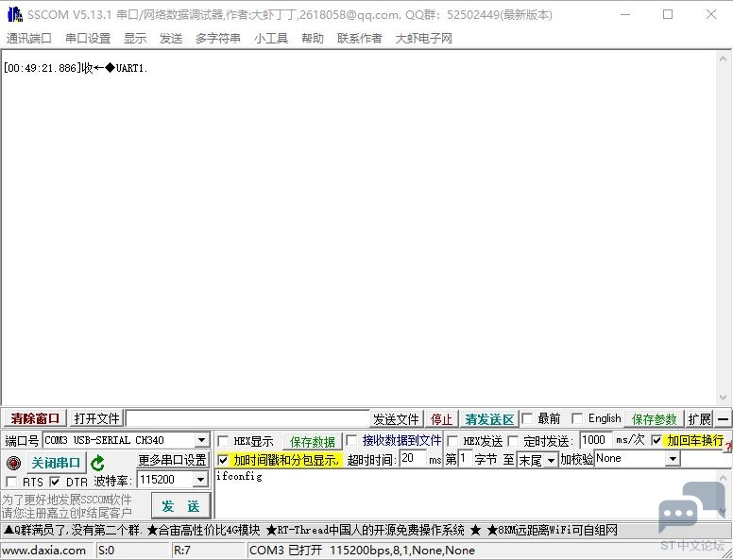733x560 pixels.
Task: Click the green refresh ports icon
Action: 97,463
